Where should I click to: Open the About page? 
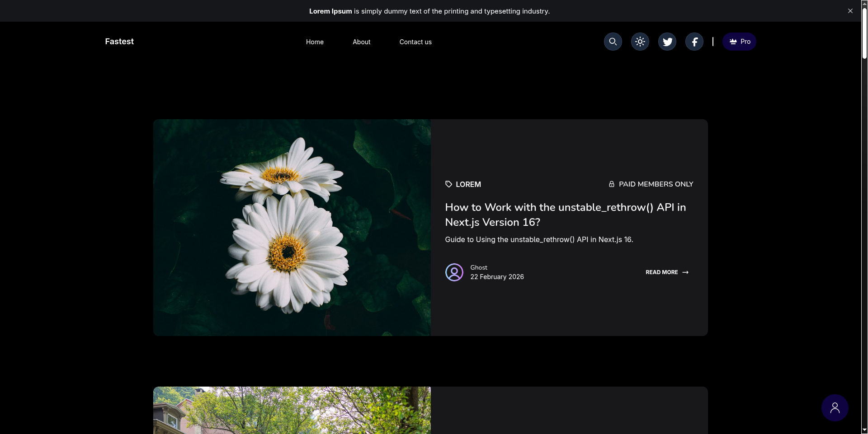pos(361,42)
